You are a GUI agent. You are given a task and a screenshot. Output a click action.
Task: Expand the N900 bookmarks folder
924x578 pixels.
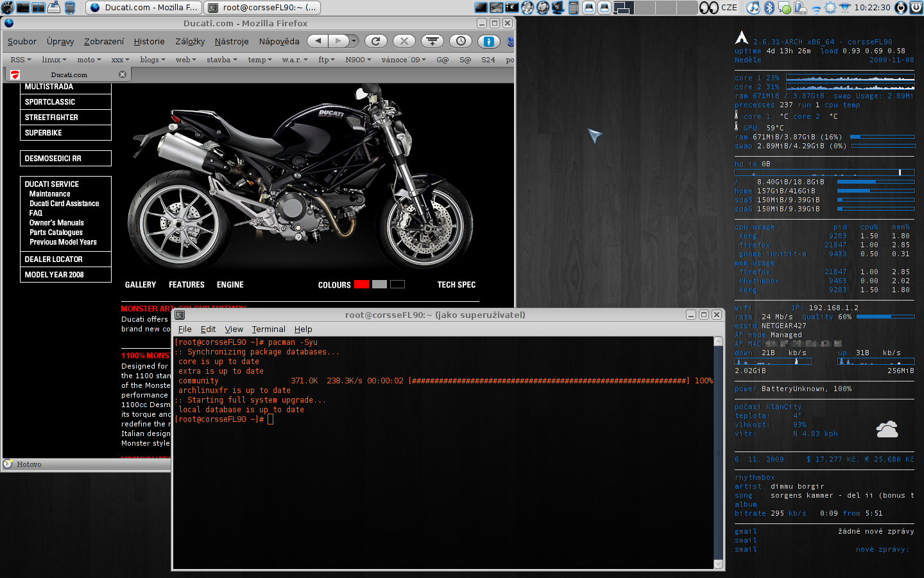point(358,60)
